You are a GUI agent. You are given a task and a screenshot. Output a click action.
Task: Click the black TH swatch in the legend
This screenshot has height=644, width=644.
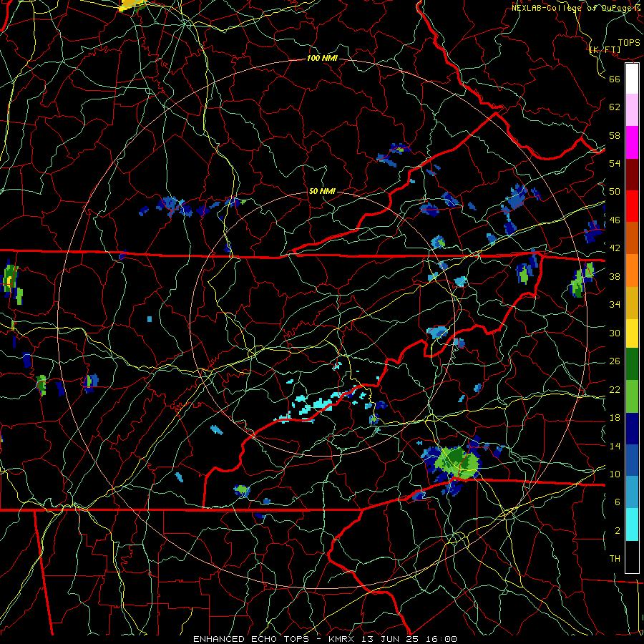[632, 557]
